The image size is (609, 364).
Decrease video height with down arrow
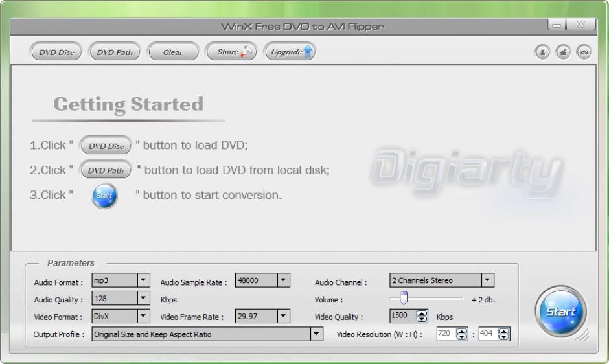pyautogui.click(x=504, y=337)
